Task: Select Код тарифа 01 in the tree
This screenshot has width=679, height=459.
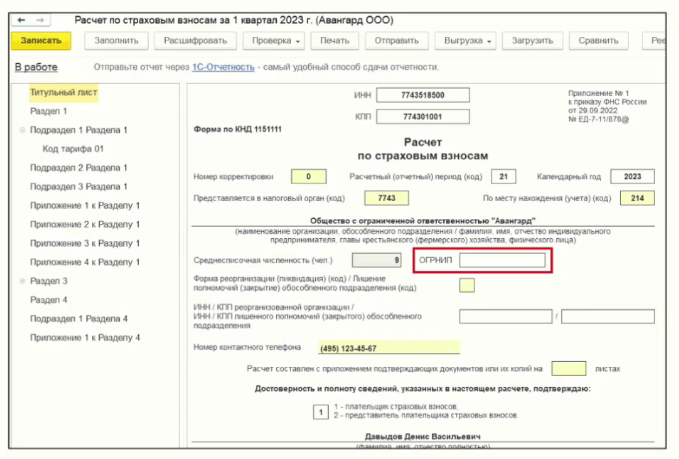Action: [x=73, y=149]
